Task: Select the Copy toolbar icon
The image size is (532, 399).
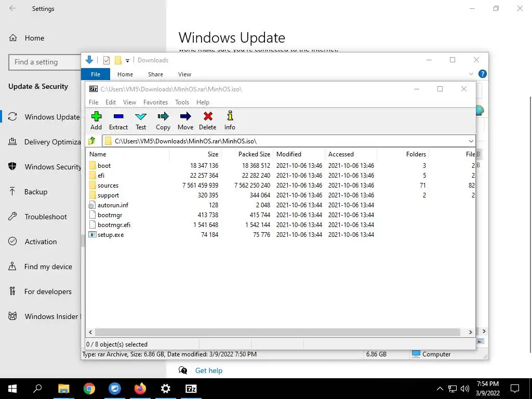Action: [163, 116]
